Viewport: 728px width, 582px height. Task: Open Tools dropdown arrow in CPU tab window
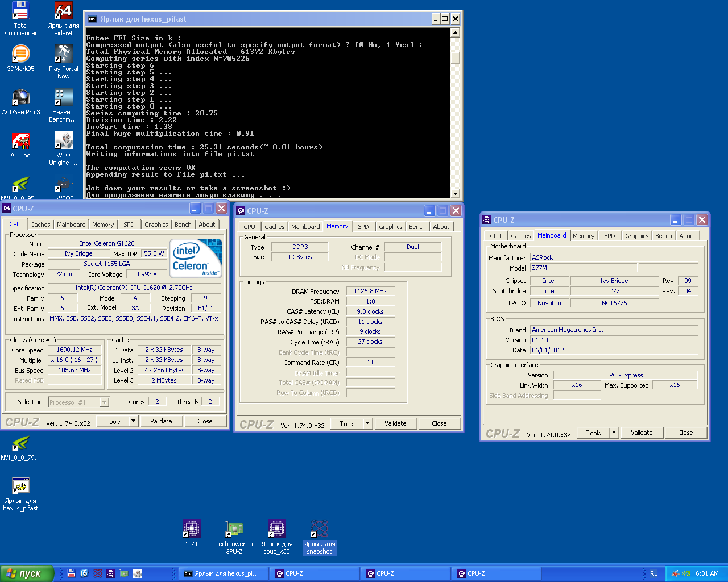click(x=134, y=421)
